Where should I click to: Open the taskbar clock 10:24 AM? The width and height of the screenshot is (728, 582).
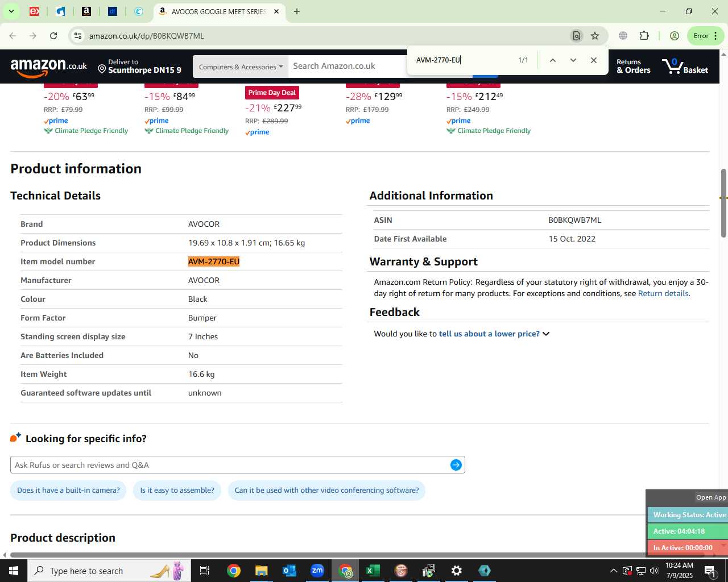[x=679, y=571]
